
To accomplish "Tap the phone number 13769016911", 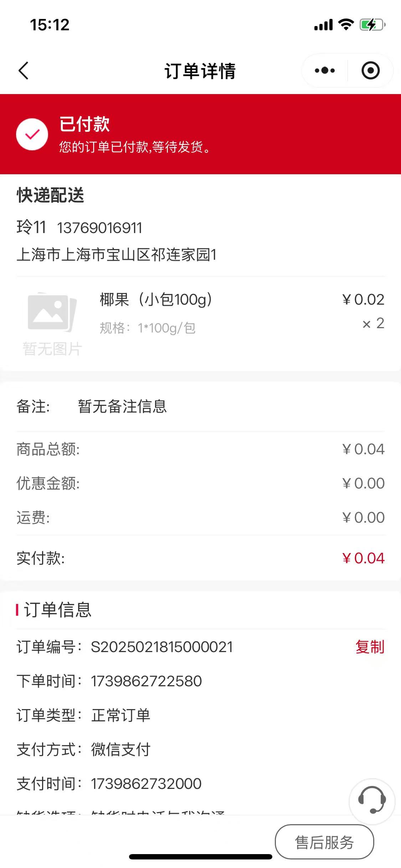I will tap(99, 228).
